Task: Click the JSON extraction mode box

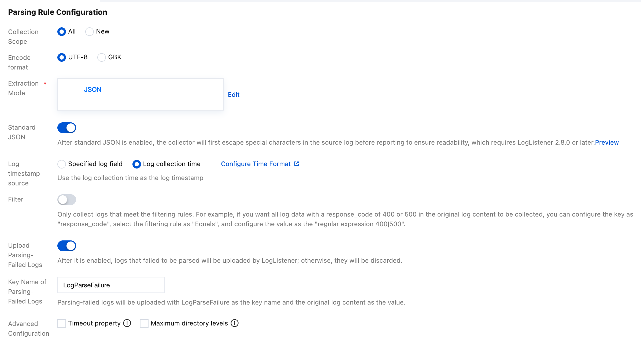Action: pos(140,94)
